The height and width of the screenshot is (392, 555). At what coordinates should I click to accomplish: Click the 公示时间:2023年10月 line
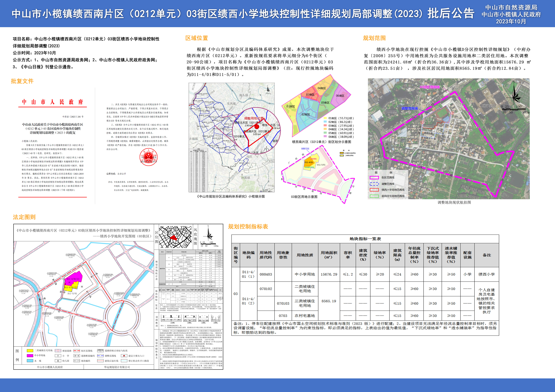(34, 53)
